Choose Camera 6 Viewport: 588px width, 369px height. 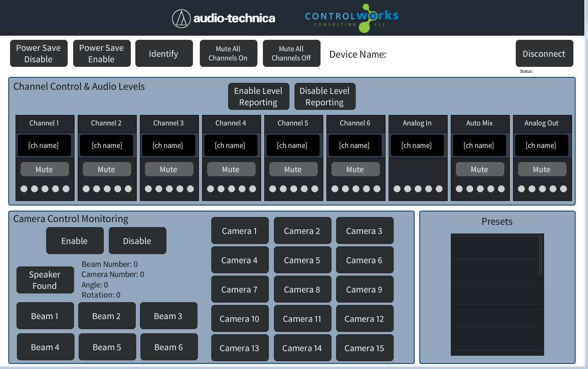364,260
